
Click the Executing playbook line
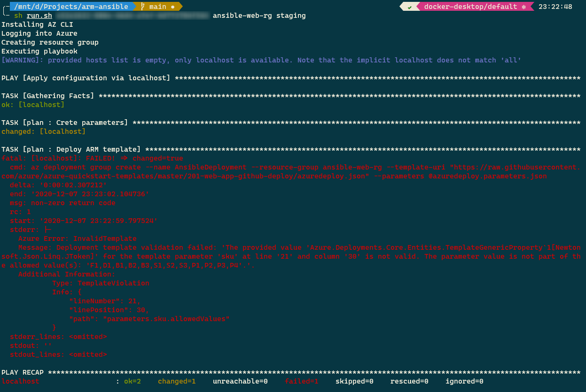(x=39, y=51)
